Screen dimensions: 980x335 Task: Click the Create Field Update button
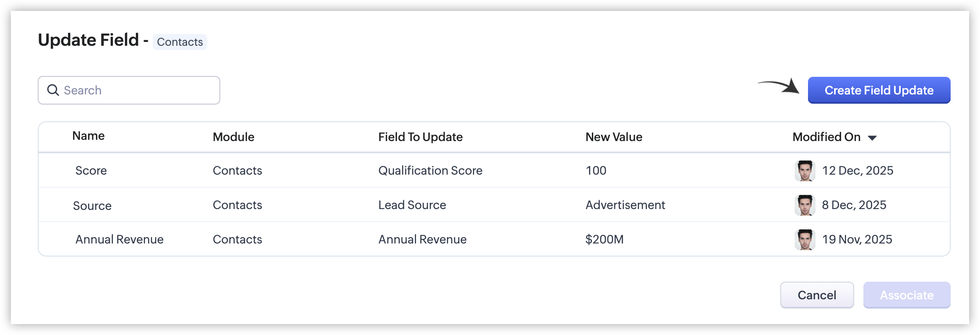(x=879, y=90)
